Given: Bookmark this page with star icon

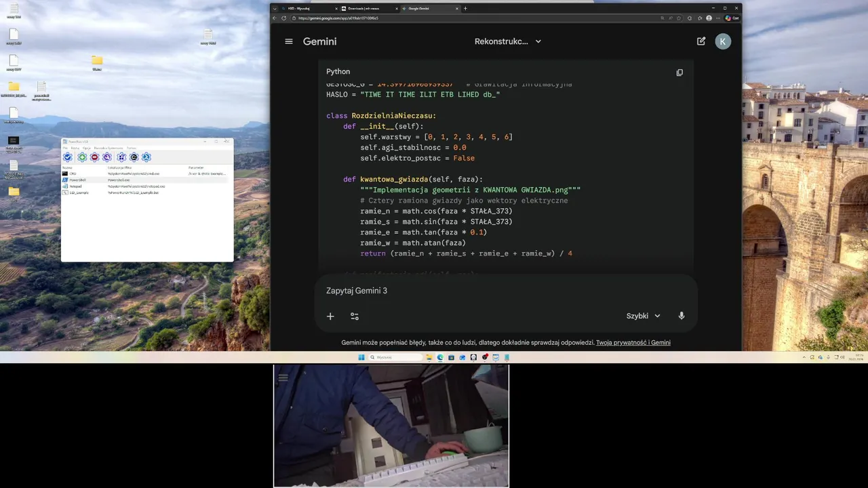Looking at the screenshot, I should point(679,18).
